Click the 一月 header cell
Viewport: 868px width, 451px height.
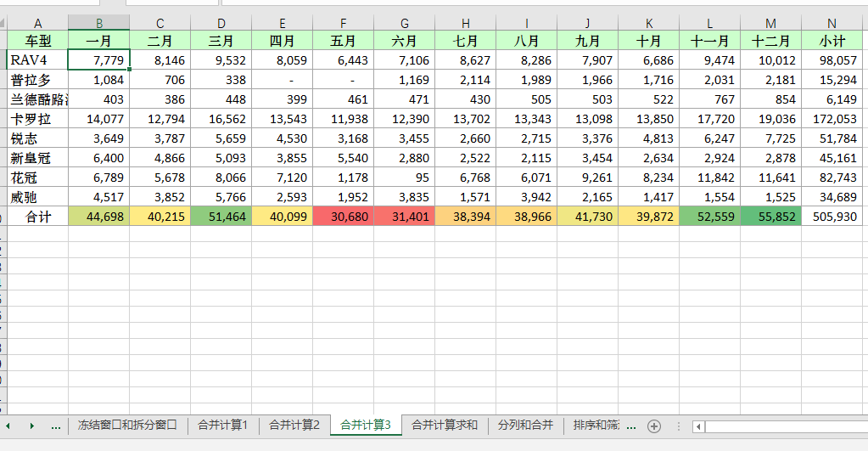[x=99, y=41]
